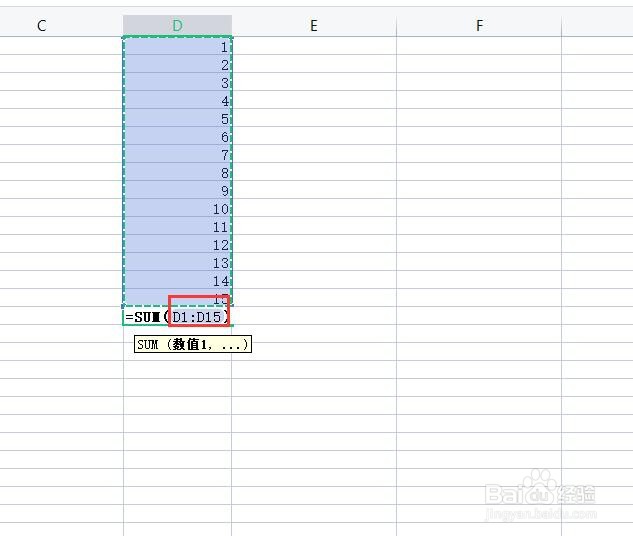Click cell containing value 2

click(177, 64)
